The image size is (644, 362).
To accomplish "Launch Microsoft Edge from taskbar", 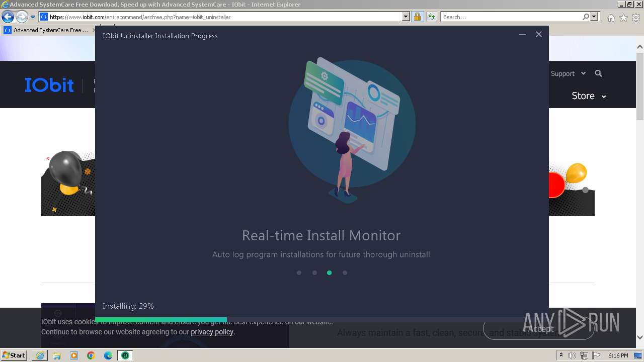I will 108,355.
